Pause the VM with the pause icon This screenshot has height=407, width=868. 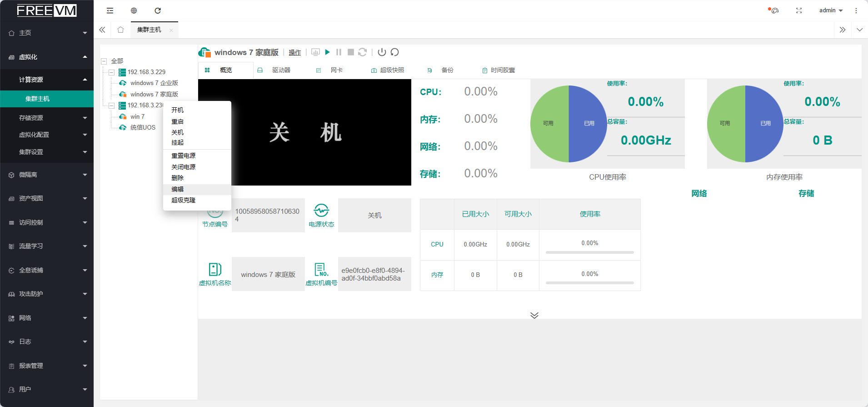[x=339, y=52]
